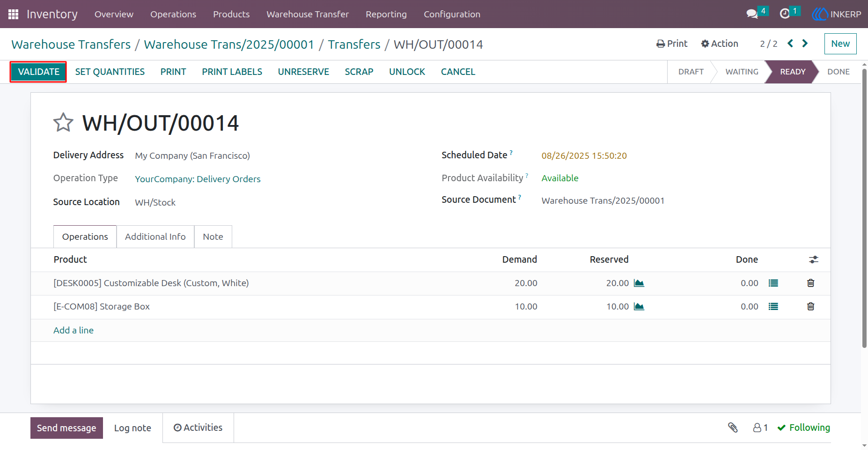The height and width of the screenshot is (450, 868).
Task: Show the followers count icon
Action: pyautogui.click(x=760, y=428)
